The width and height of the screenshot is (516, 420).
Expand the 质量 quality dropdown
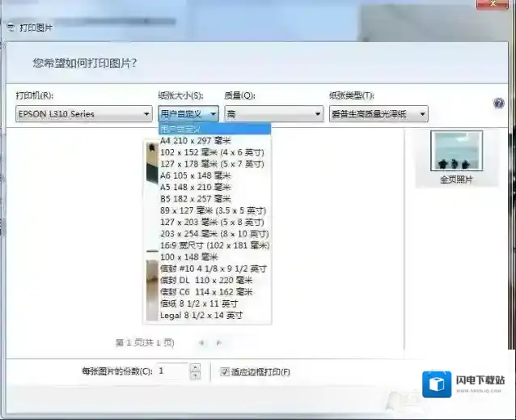[273, 114]
